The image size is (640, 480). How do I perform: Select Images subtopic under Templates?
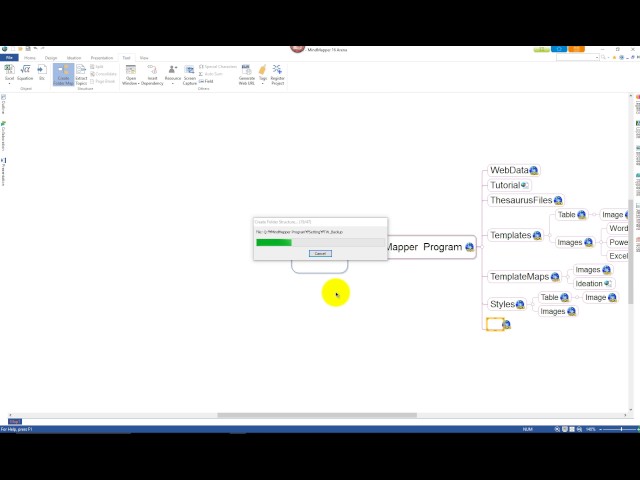(570, 242)
